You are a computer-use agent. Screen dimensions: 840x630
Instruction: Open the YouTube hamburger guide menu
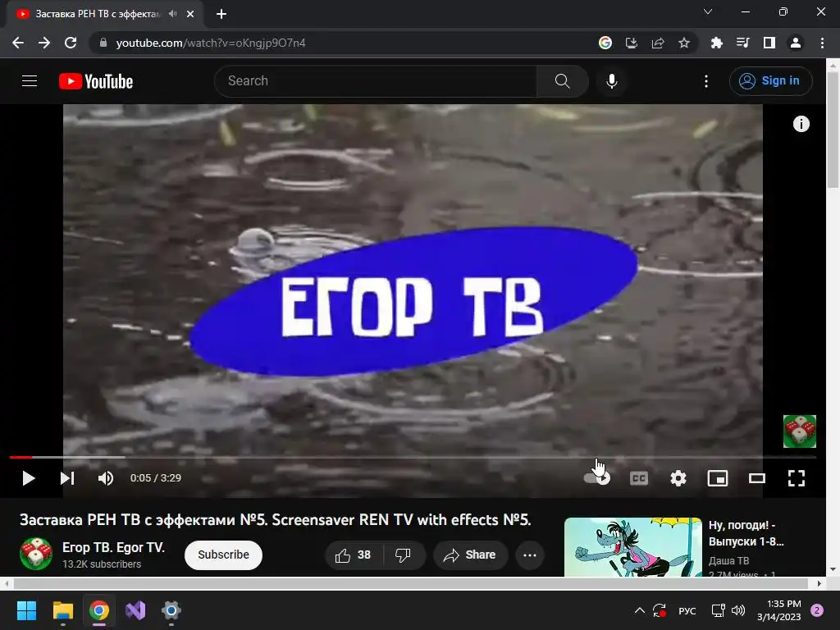tap(30, 81)
